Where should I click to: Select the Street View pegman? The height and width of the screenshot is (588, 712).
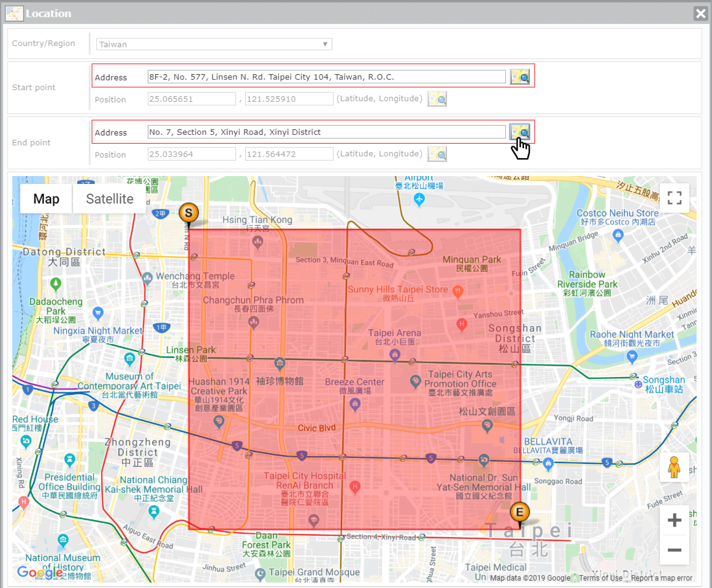[674, 467]
